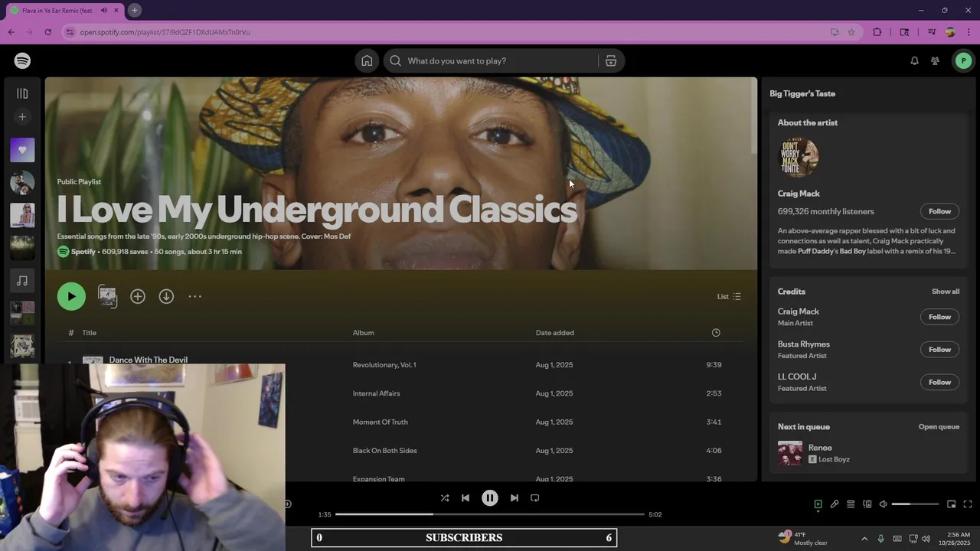The image size is (980, 551).
Task: Open the miniplayer
Action: pyautogui.click(x=951, y=504)
